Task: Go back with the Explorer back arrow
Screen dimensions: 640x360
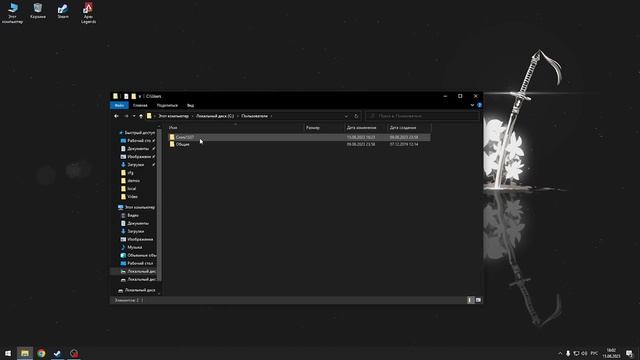Action: coord(116,116)
